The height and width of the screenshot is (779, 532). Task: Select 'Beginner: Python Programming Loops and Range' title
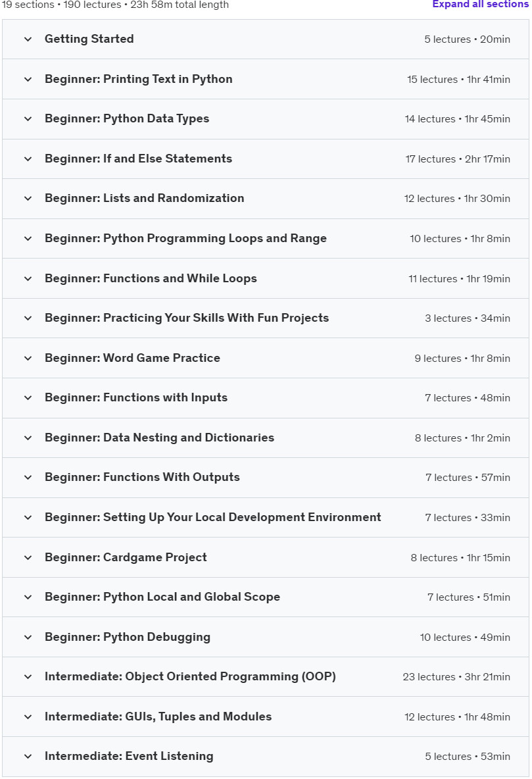pos(185,238)
